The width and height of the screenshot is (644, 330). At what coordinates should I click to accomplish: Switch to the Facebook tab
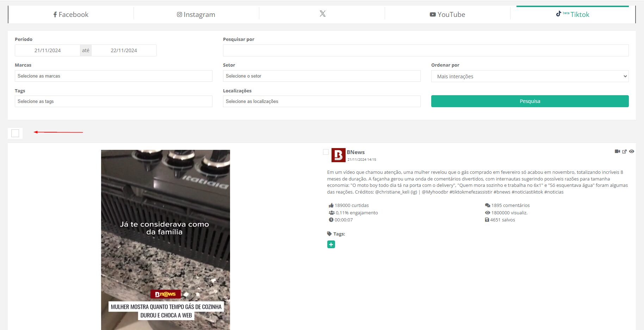[71, 14]
